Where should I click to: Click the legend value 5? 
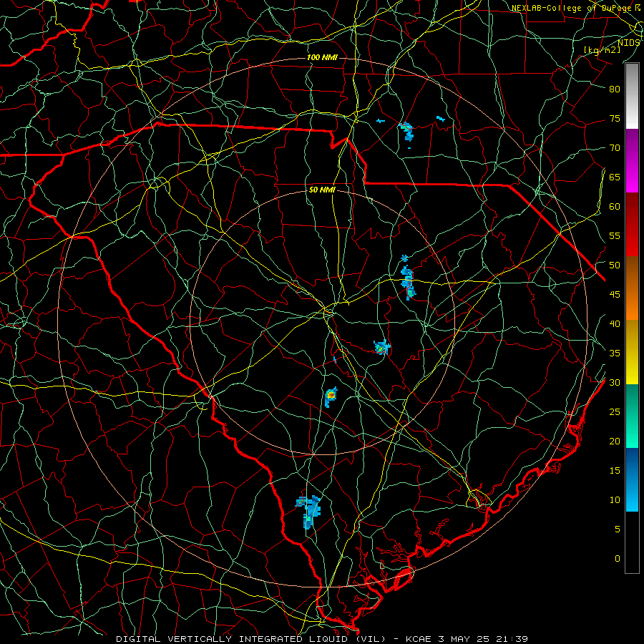click(618, 529)
